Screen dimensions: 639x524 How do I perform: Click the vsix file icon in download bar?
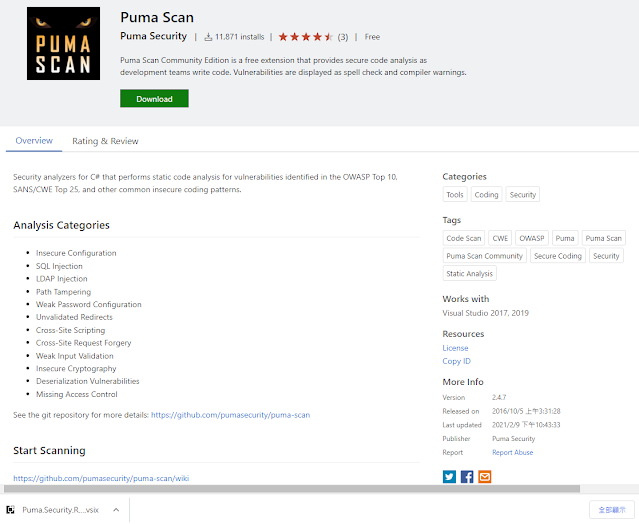point(11,510)
